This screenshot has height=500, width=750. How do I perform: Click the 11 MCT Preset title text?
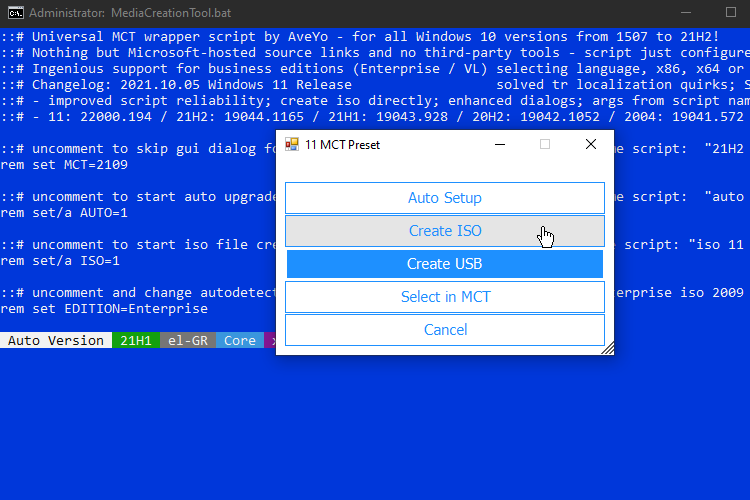(x=342, y=144)
